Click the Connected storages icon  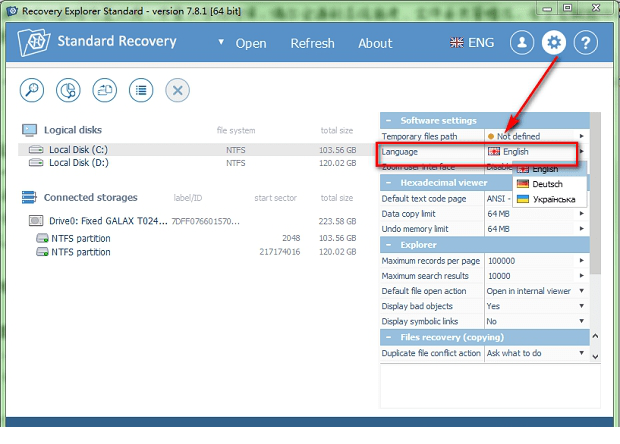(x=29, y=197)
